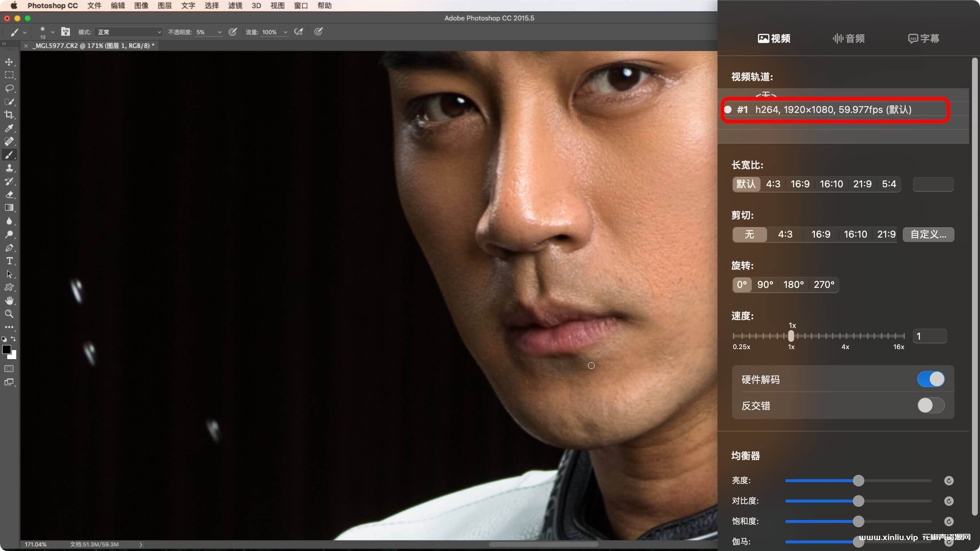Reset the contrast (对比度) equalizer

[949, 501]
